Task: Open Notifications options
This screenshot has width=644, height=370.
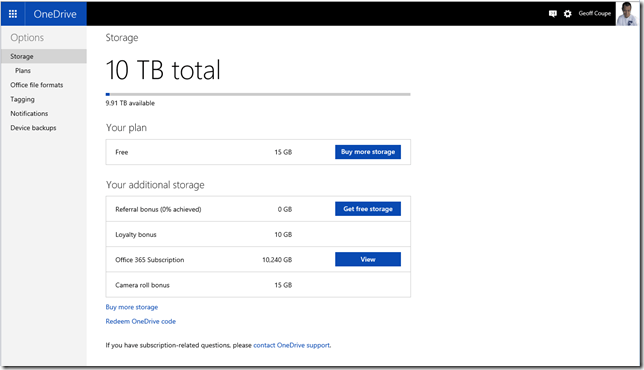Action: click(x=29, y=113)
